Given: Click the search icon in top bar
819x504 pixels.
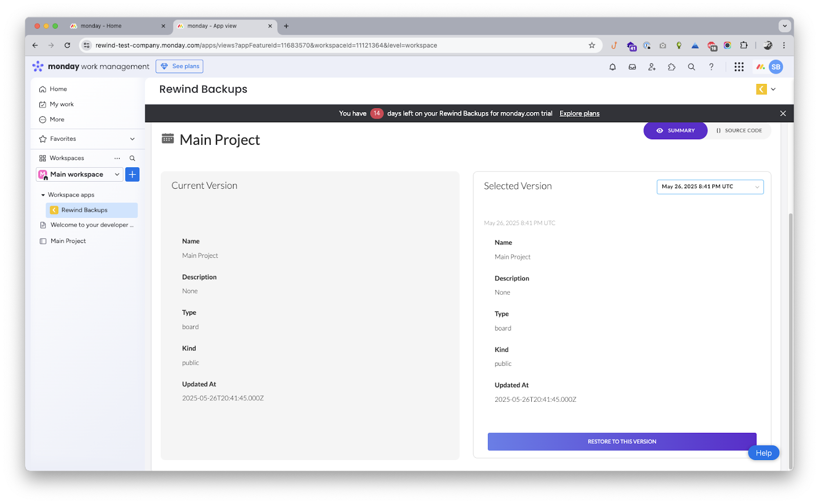Looking at the screenshot, I should [x=691, y=67].
